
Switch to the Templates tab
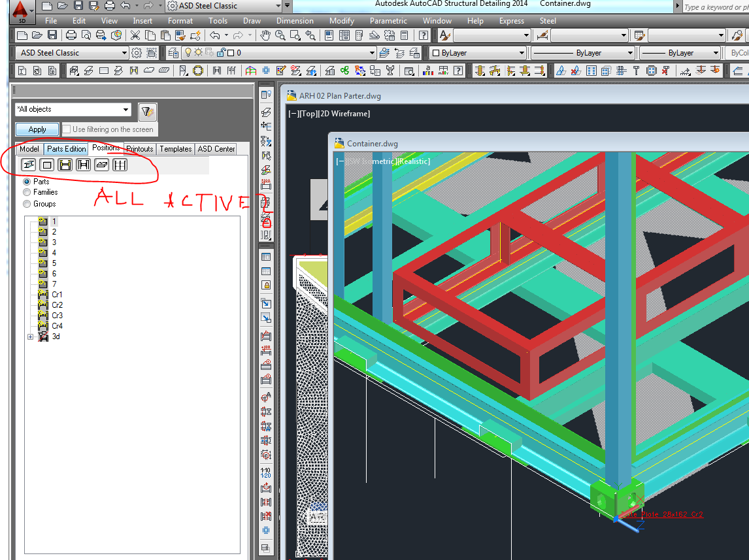click(x=175, y=149)
